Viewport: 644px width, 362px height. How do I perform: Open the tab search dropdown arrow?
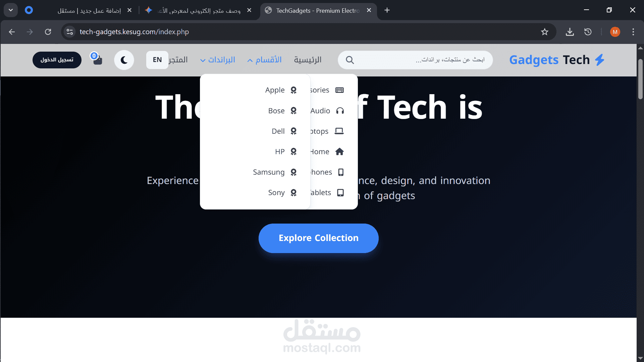tap(11, 10)
